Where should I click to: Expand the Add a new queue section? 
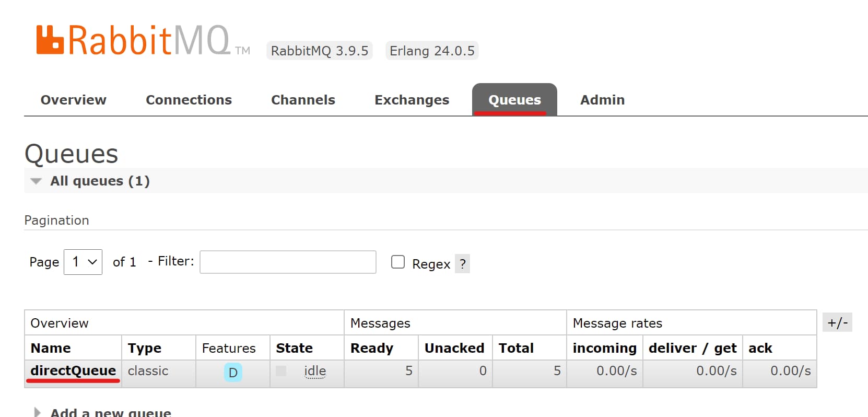point(103,412)
